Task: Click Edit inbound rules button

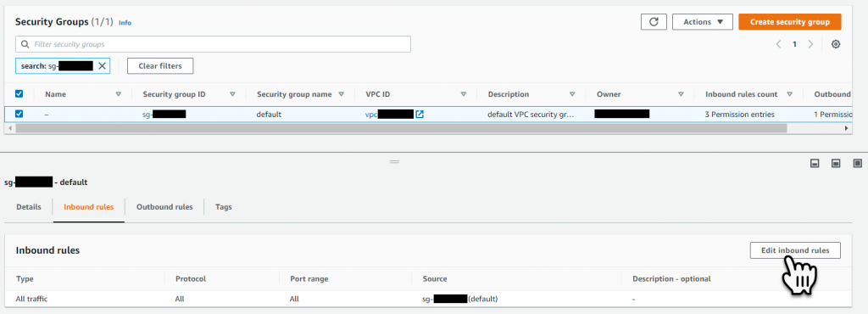Action: click(795, 250)
